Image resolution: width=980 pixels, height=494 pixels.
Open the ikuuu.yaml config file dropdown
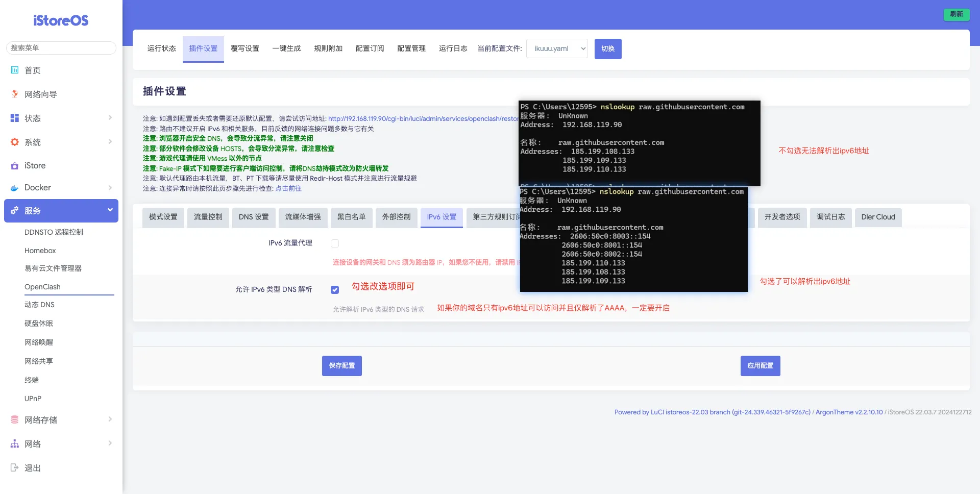pyautogui.click(x=557, y=49)
